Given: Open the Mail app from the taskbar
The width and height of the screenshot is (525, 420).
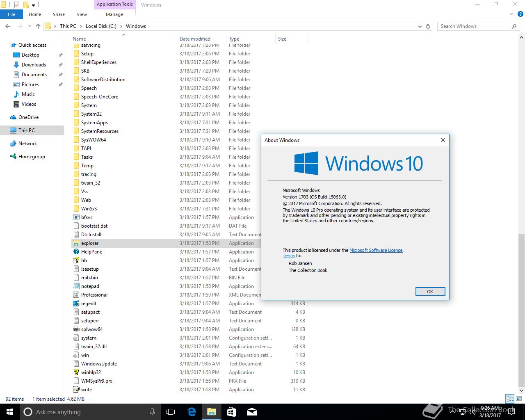Looking at the screenshot, I should (x=251, y=412).
